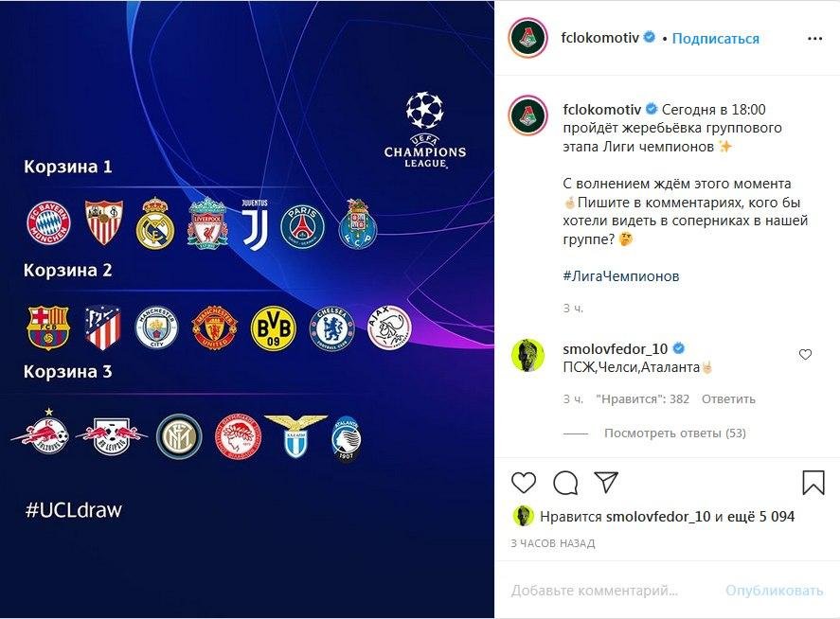The width and height of the screenshot is (840, 619).
Task: Click the smolovfedor_10 commenter username
Action: [615, 349]
